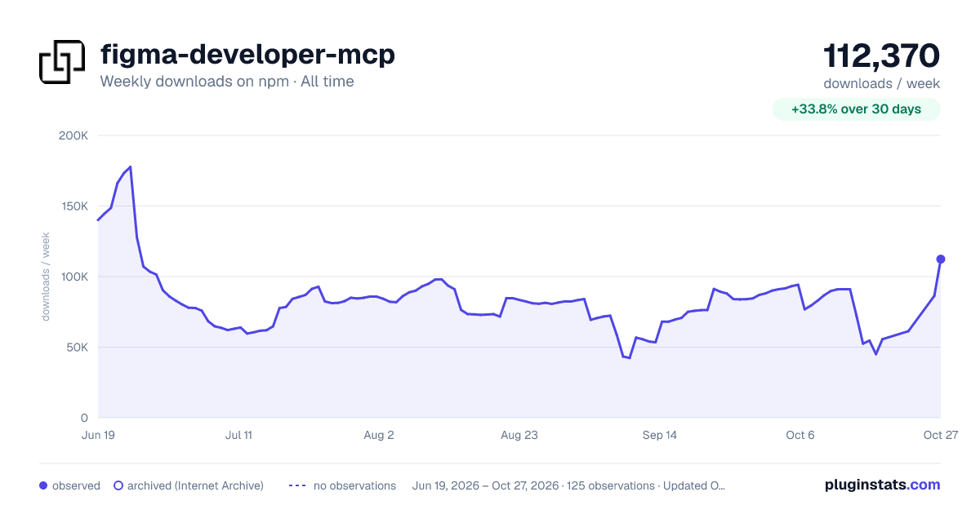Select the 'Weekly downloads on npm · All time' subtitle
This screenshot has width=980, height=514.
[x=227, y=82]
